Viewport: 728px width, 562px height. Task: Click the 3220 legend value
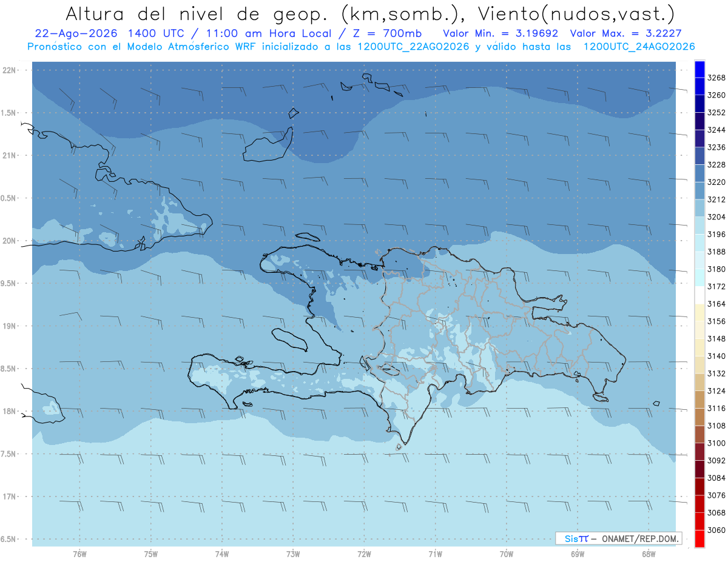pos(716,182)
